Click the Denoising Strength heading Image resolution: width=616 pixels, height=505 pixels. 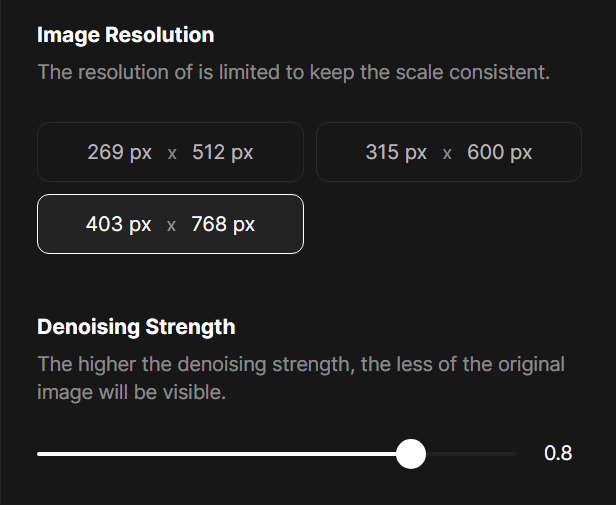click(136, 327)
